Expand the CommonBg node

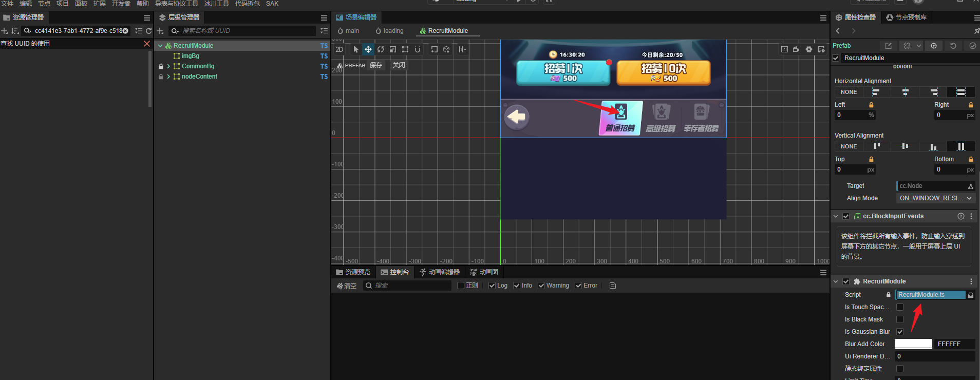168,66
